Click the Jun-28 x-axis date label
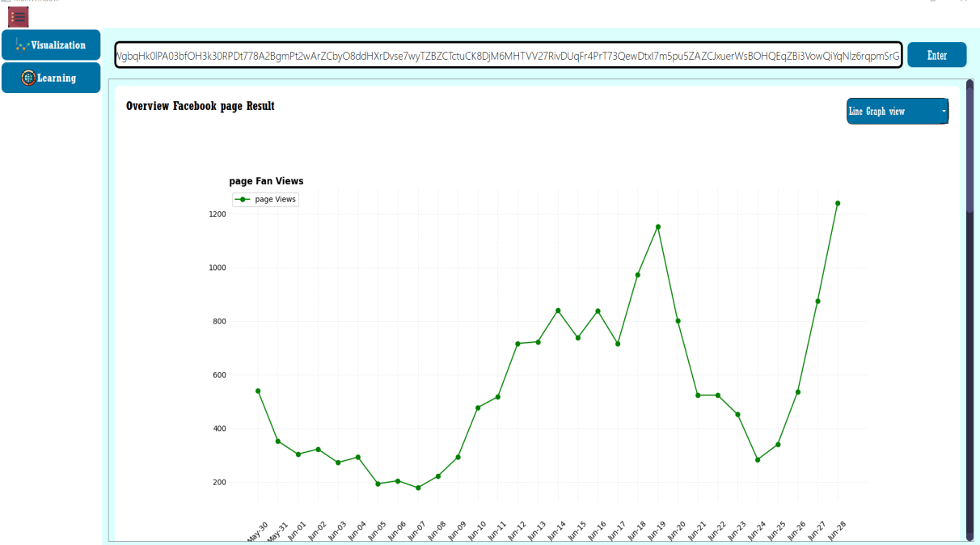980x545 pixels. coord(835,530)
